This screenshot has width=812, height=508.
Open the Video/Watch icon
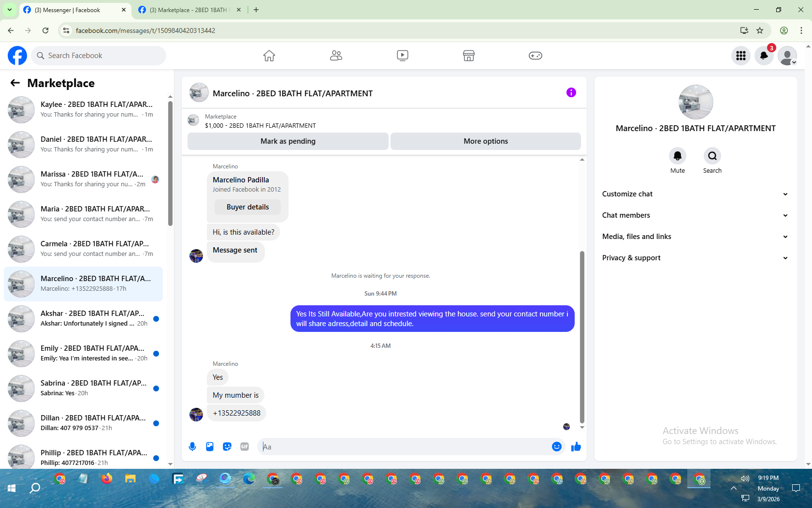(403, 56)
